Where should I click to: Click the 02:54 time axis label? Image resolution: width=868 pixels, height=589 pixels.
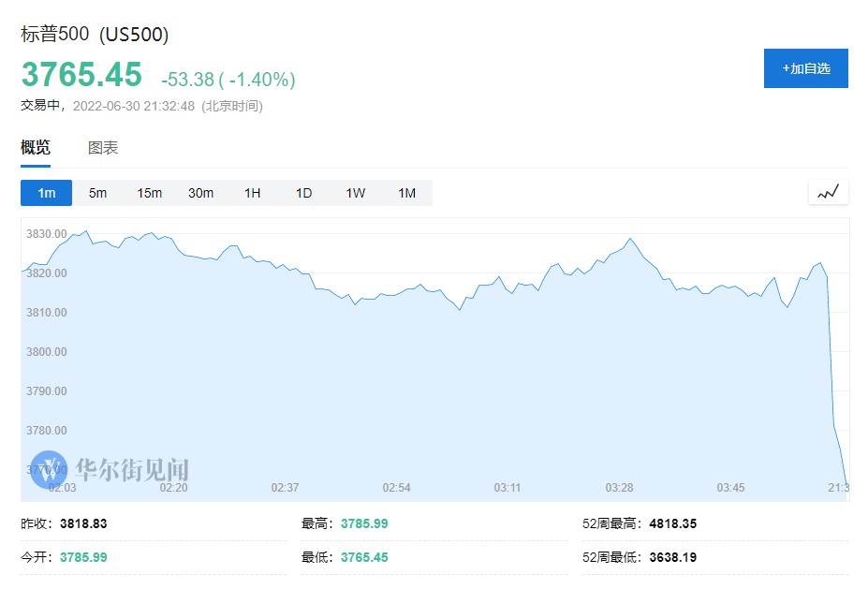pyautogui.click(x=396, y=488)
